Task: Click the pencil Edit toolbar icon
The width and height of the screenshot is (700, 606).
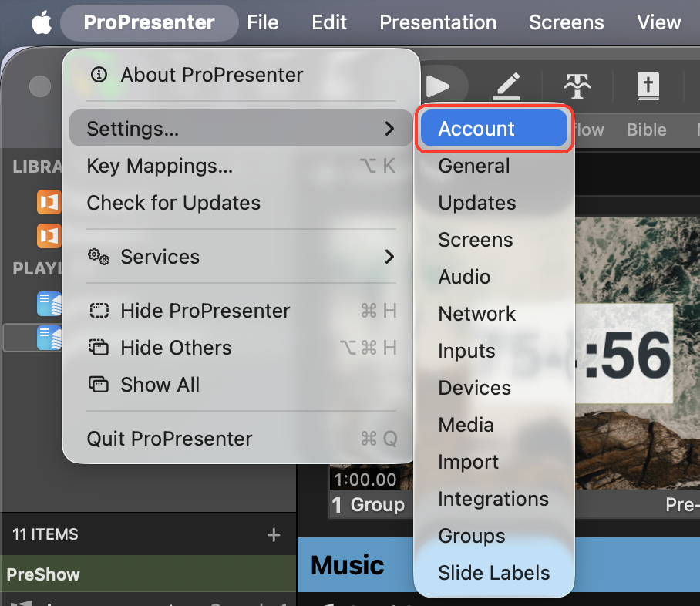Action: 506,86
